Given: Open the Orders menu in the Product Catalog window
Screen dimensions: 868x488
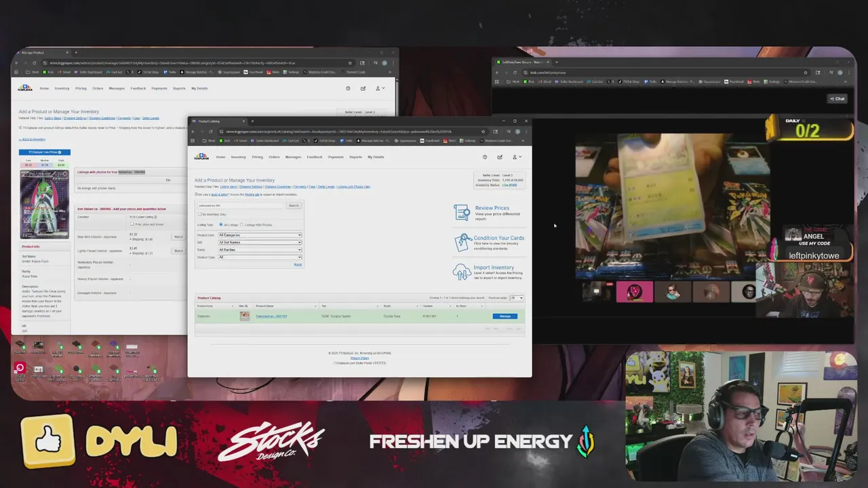Looking at the screenshot, I should (274, 157).
